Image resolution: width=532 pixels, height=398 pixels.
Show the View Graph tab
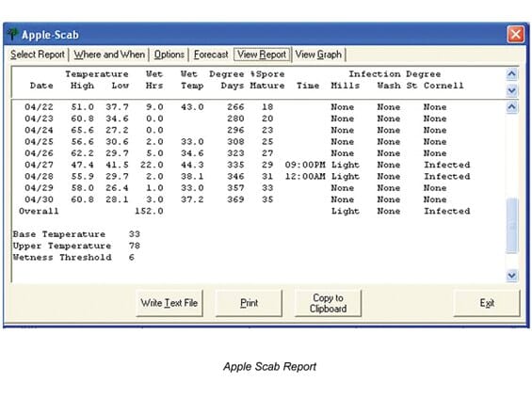pyautogui.click(x=318, y=55)
